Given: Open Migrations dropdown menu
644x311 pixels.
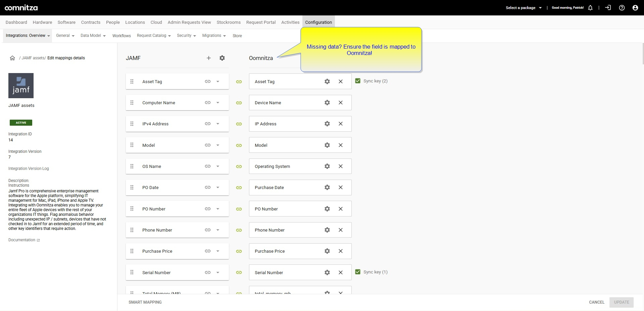Looking at the screenshot, I should [x=214, y=36].
